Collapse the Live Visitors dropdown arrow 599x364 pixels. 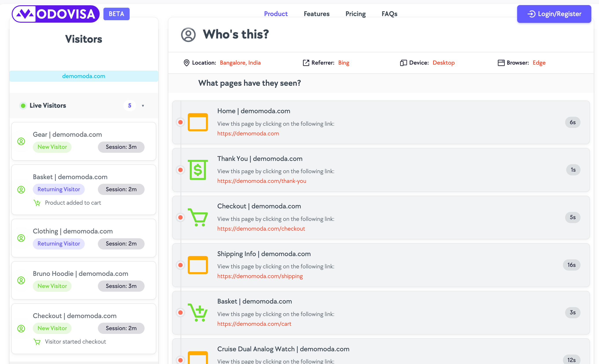tap(143, 106)
